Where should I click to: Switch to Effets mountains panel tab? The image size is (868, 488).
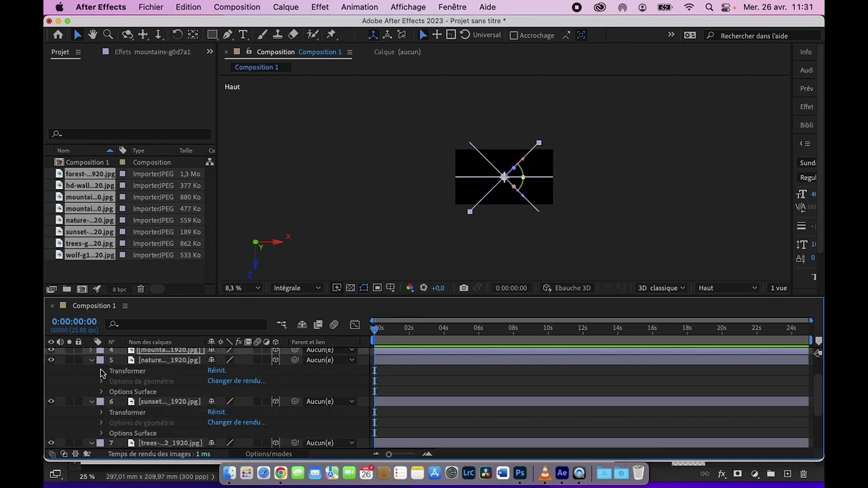tap(152, 52)
